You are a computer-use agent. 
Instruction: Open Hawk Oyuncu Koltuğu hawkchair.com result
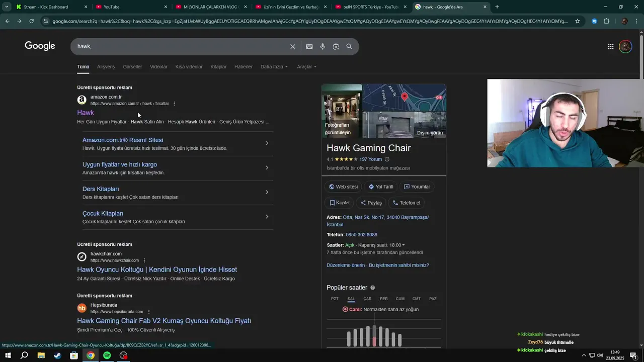pos(157,269)
